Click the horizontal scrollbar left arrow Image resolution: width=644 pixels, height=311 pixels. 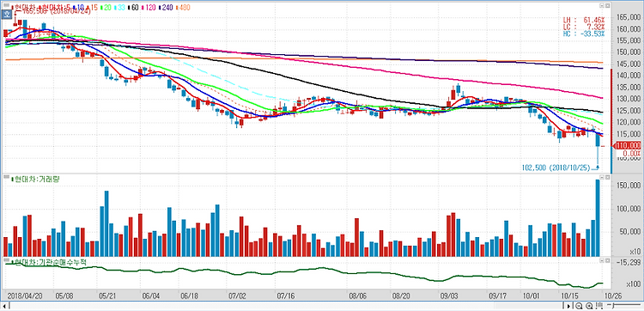3,306
